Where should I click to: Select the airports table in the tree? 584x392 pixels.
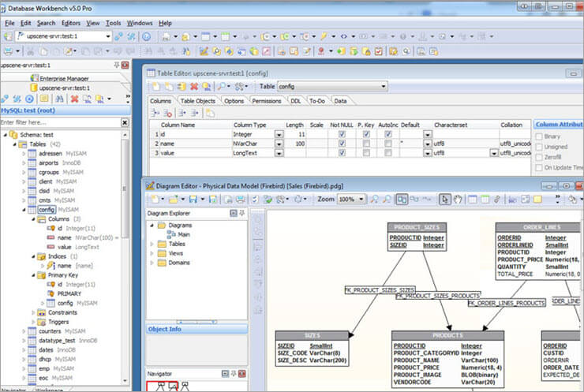coord(49,163)
